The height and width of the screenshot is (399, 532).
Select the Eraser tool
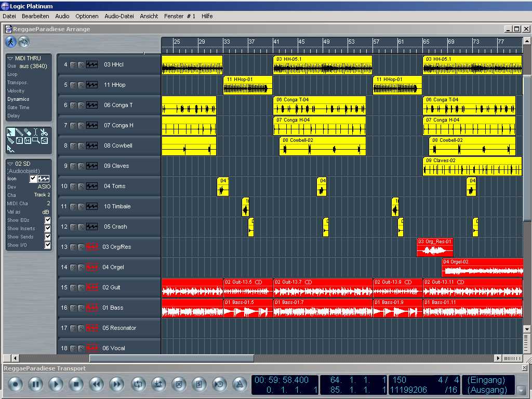pyautogui.click(x=28, y=132)
